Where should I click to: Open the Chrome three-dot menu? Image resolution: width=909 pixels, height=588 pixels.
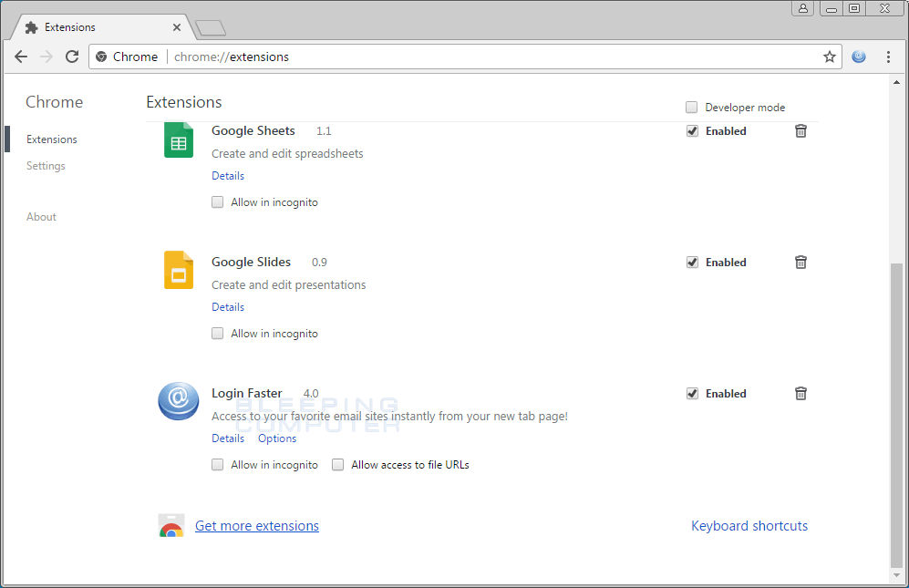(889, 57)
